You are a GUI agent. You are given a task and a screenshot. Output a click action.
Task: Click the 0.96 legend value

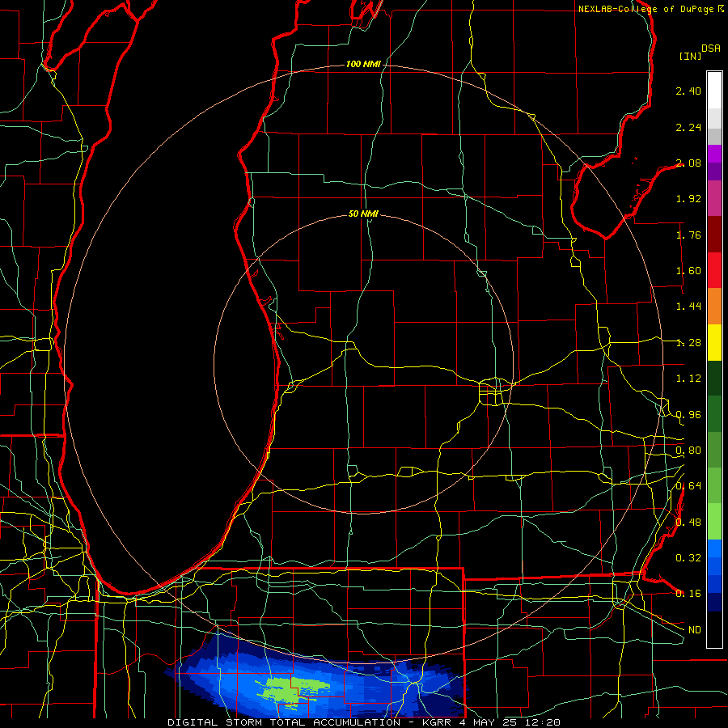[688, 415]
